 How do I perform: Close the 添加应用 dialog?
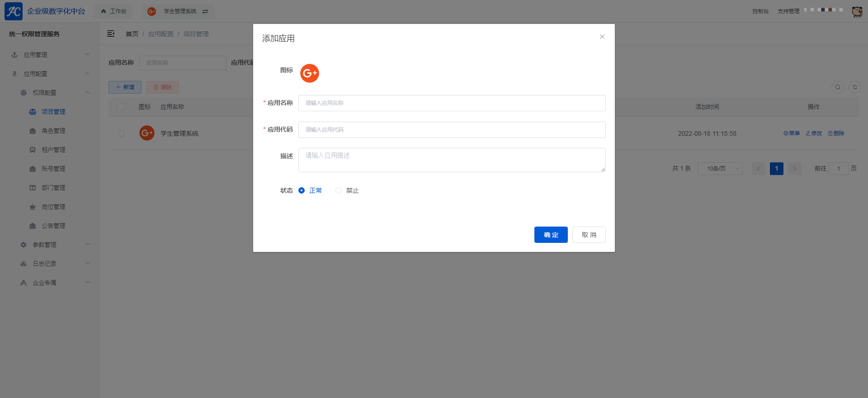click(602, 37)
